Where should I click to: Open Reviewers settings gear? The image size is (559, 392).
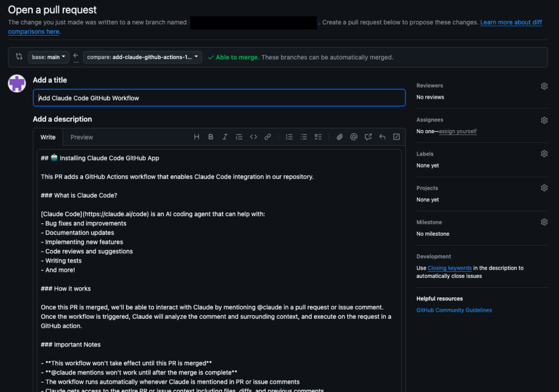[x=544, y=86]
